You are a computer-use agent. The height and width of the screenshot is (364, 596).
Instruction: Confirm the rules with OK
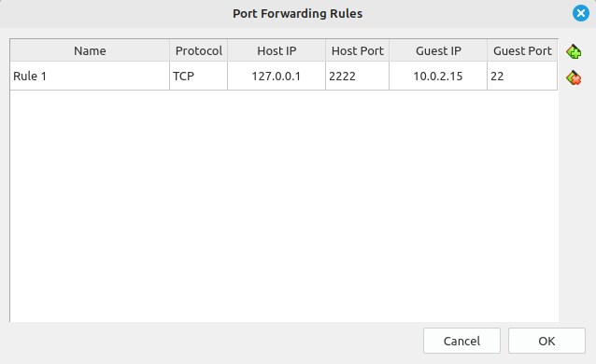pos(546,341)
